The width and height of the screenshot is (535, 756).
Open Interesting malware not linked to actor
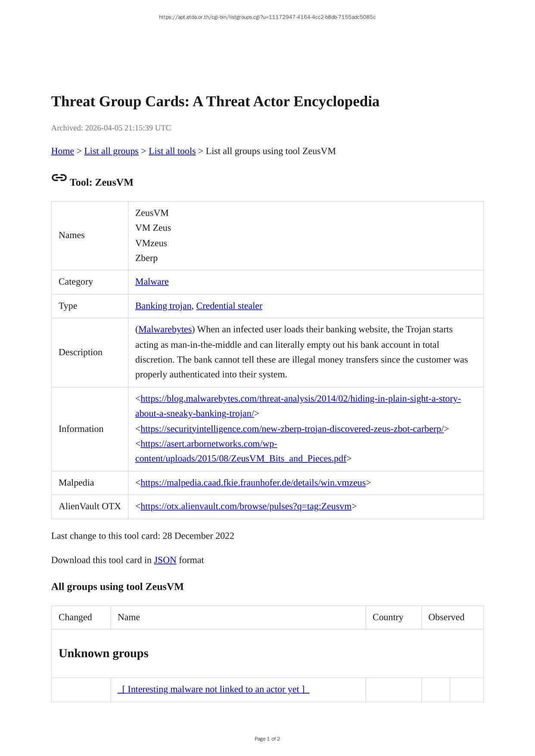tap(213, 690)
